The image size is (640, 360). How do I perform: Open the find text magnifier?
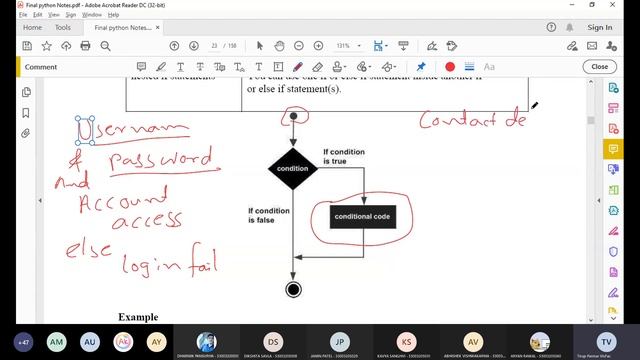tap(105, 46)
